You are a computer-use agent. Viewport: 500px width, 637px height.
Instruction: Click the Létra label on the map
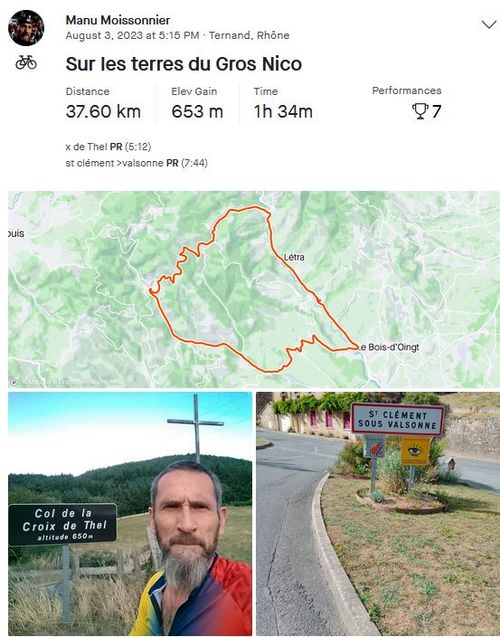click(294, 257)
